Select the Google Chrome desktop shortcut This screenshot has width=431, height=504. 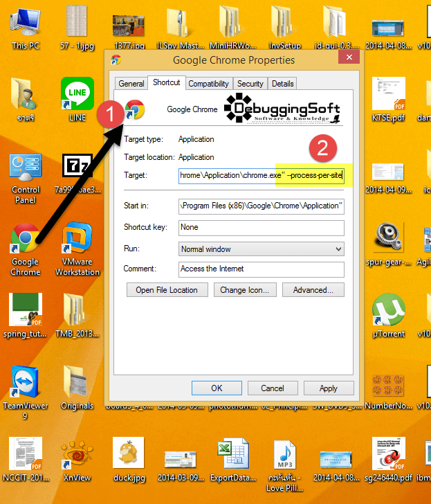(25, 238)
